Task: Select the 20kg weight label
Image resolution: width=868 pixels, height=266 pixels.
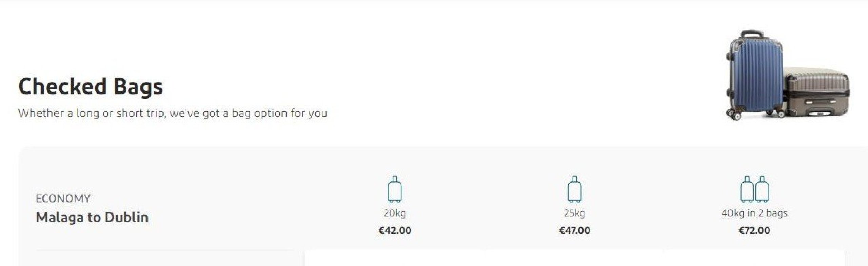Action: (395, 213)
